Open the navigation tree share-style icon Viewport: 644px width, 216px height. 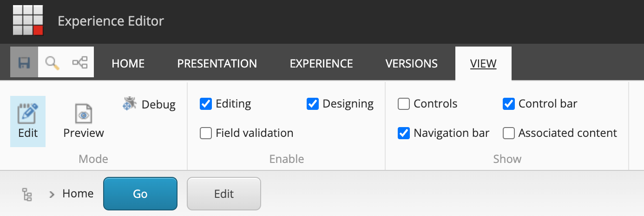click(80, 62)
